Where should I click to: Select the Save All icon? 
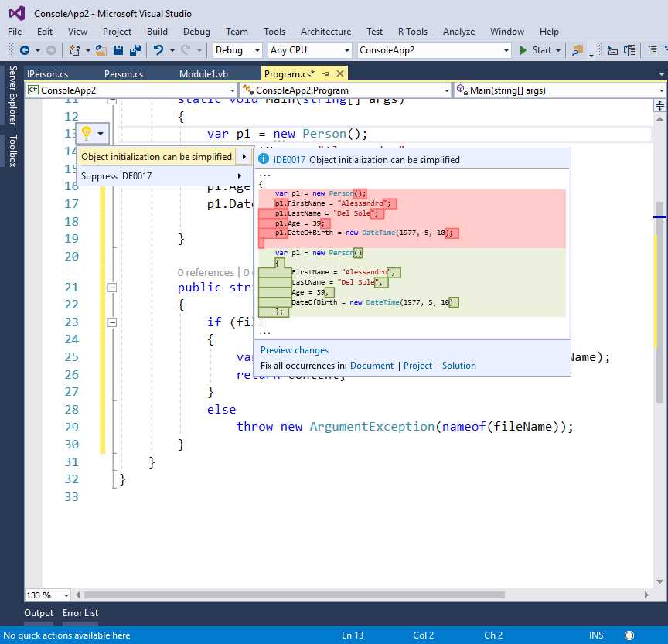click(x=133, y=51)
